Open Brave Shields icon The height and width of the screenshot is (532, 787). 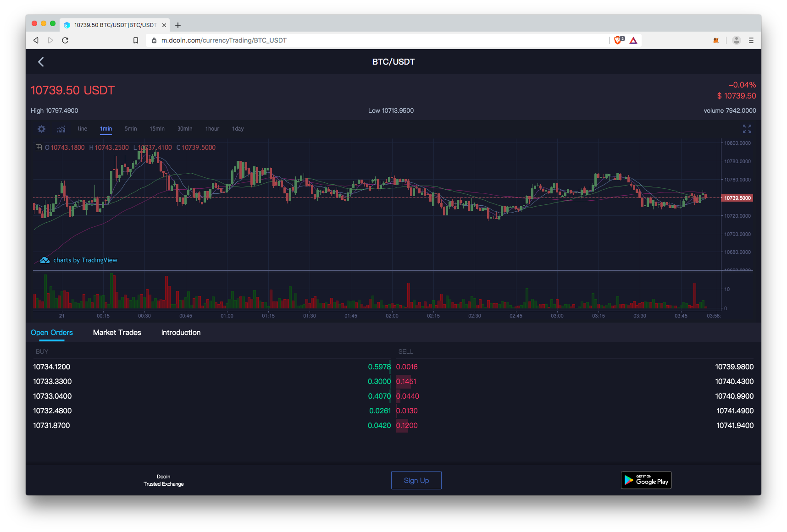pyautogui.click(x=619, y=40)
